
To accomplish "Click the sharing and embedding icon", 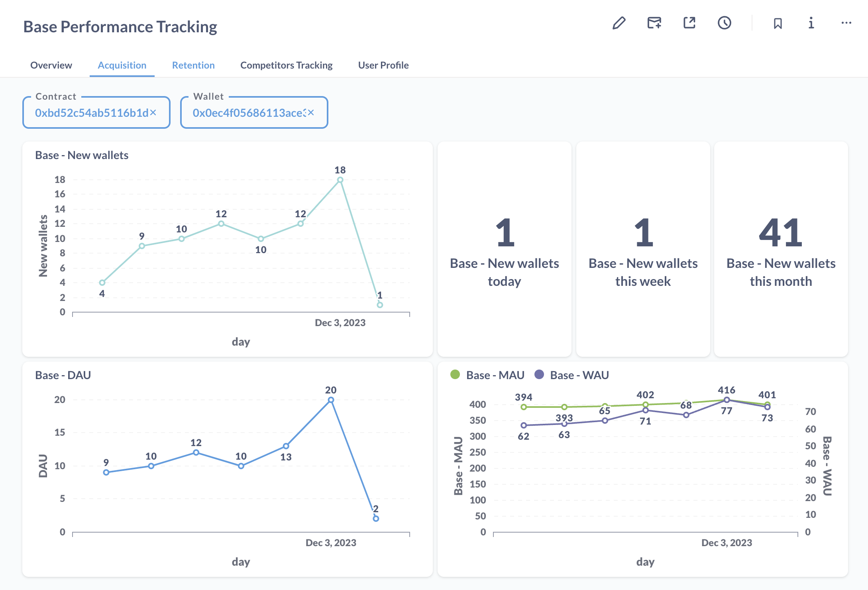I will pos(689,23).
